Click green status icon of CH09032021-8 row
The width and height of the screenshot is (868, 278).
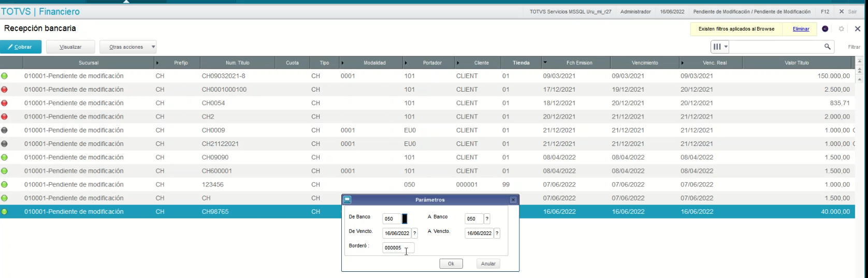tap(5, 76)
